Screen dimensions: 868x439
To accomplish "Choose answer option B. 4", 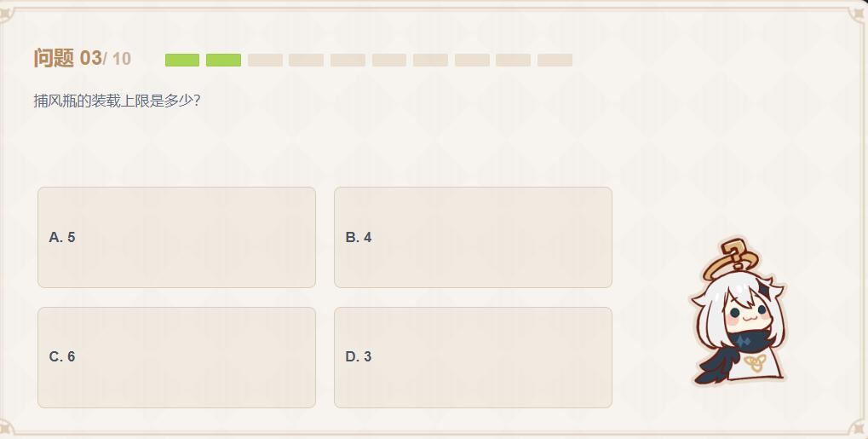I will (473, 237).
